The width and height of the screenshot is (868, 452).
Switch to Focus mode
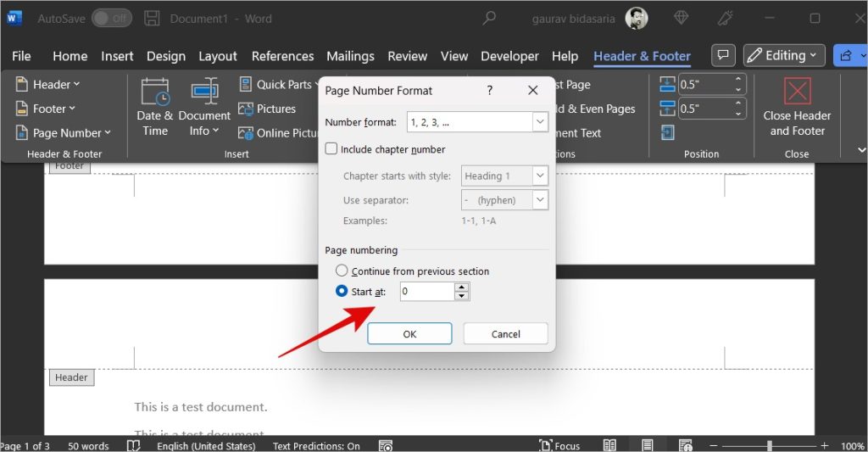559,445
